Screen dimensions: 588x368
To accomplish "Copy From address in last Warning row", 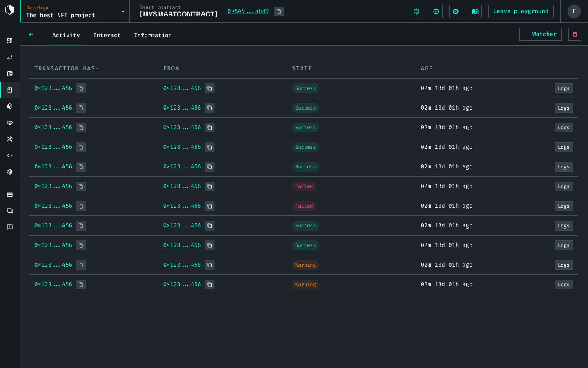I will [x=209, y=285].
